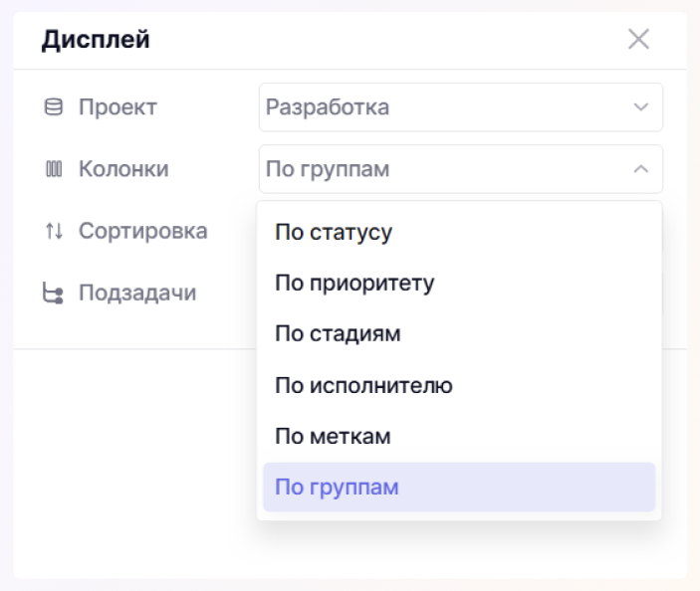Image resolution: width=700 pixels, height=591 pixels.
Task: Choose the По меткам option
Action: tap(333, 436)
